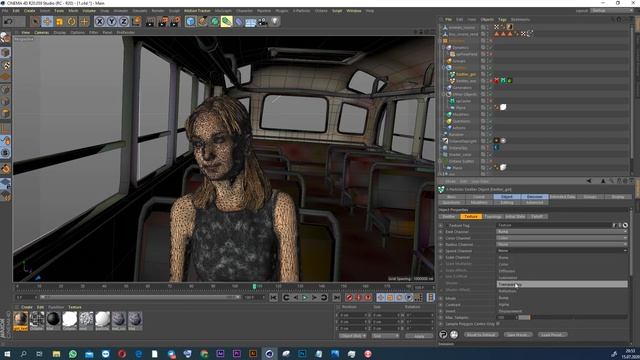The width and height of the screenshot is (640, 360).
Task: Open the Windows Start menu
Action: 7,353
